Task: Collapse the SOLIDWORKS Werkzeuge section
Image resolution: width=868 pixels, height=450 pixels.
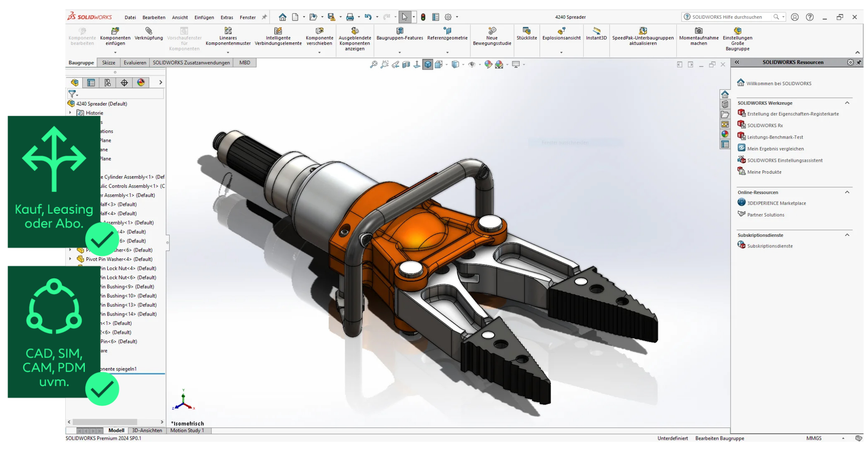Action: 847,103
